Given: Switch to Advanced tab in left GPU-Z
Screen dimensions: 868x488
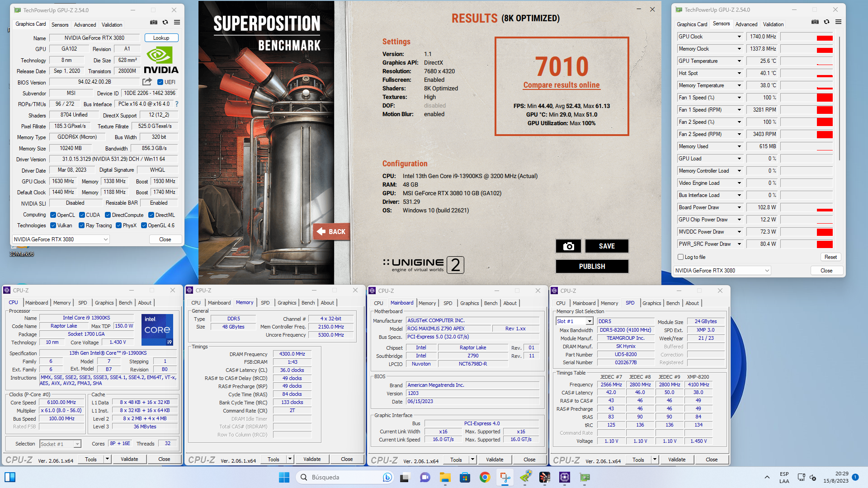Looking at the screenshot, I should pos(85,25).
